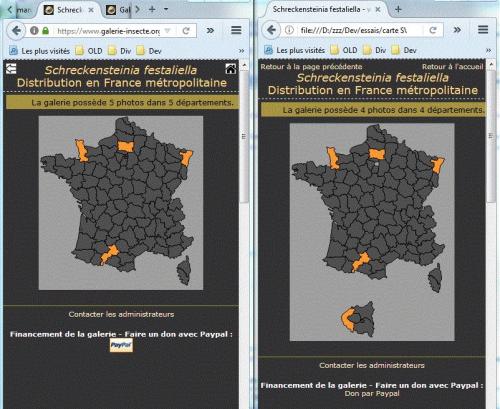Expand the toolbar overflow chevron in the left browser
This screenshot has width=500, height=409.
pyautogui.click(x=210, y=31)
